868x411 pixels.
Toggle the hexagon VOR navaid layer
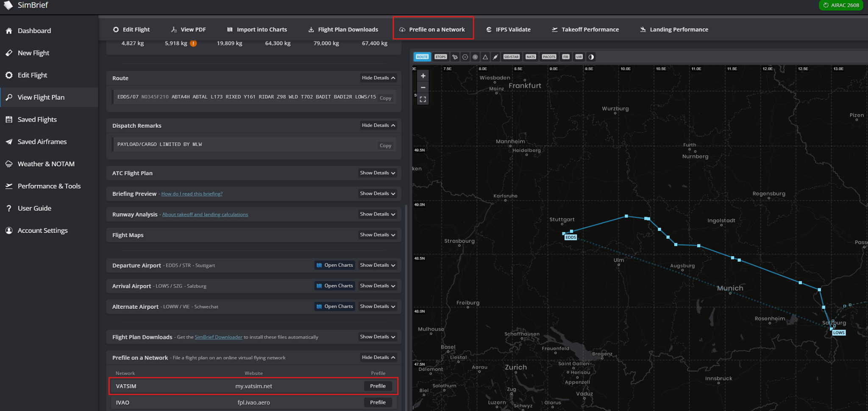(465, 57)
